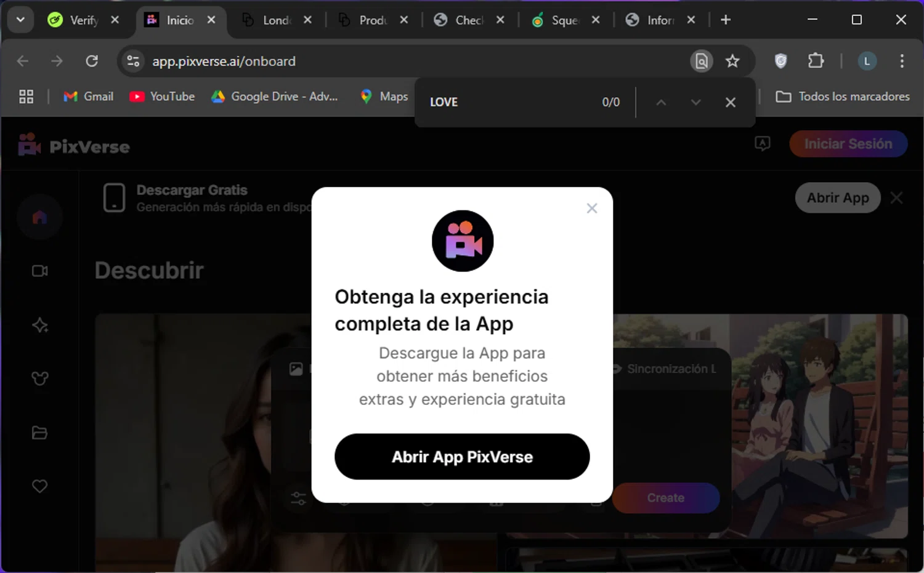
Task: Close the app download popup dialog
Action: click(592, 209)
